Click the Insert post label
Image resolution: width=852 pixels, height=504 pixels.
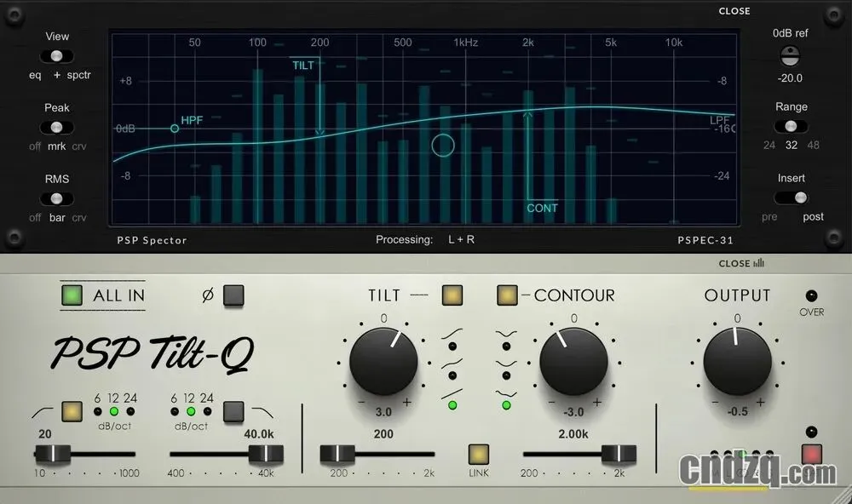tap(814, 217)
